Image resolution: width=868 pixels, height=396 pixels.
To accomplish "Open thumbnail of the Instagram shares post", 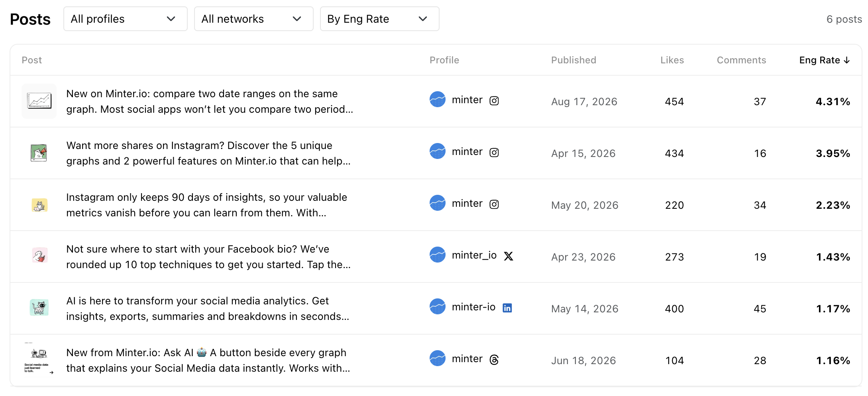I will 39,153.
